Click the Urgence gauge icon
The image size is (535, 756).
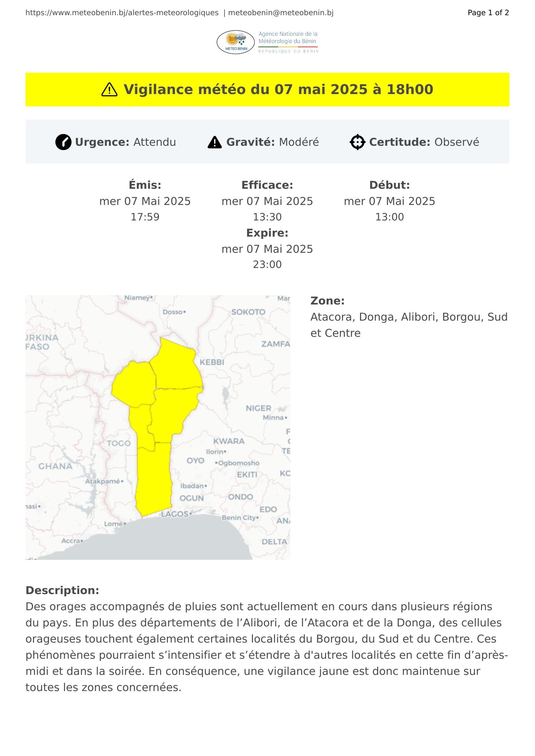coord(63,142)
